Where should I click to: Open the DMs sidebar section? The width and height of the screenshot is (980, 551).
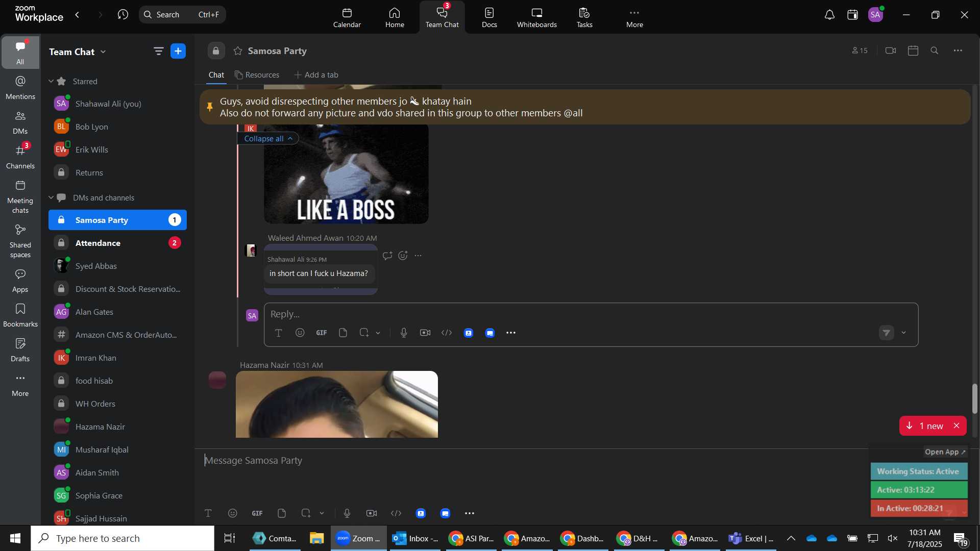tap(20, 122)
